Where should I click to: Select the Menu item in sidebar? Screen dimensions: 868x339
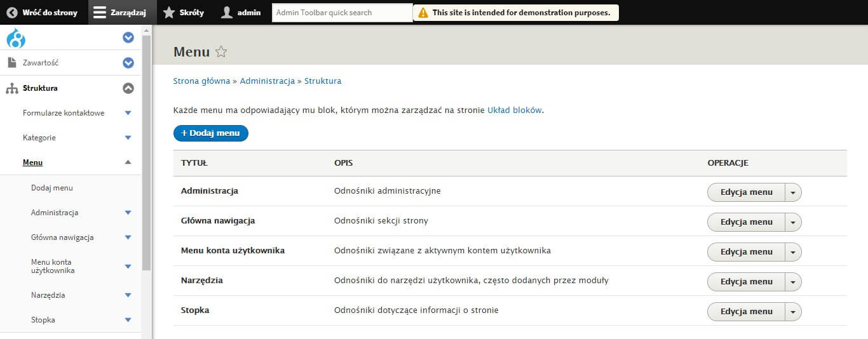coord(32,163)
